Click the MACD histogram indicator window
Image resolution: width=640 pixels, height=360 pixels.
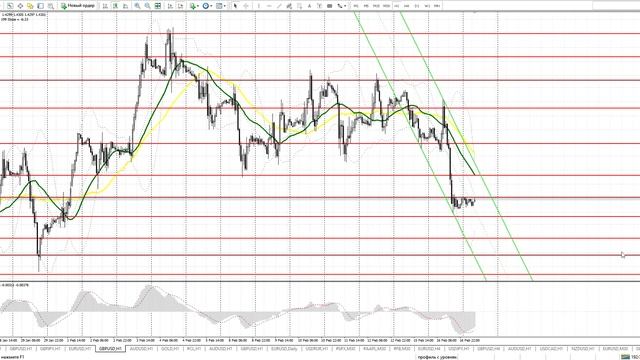pos(320,309)
